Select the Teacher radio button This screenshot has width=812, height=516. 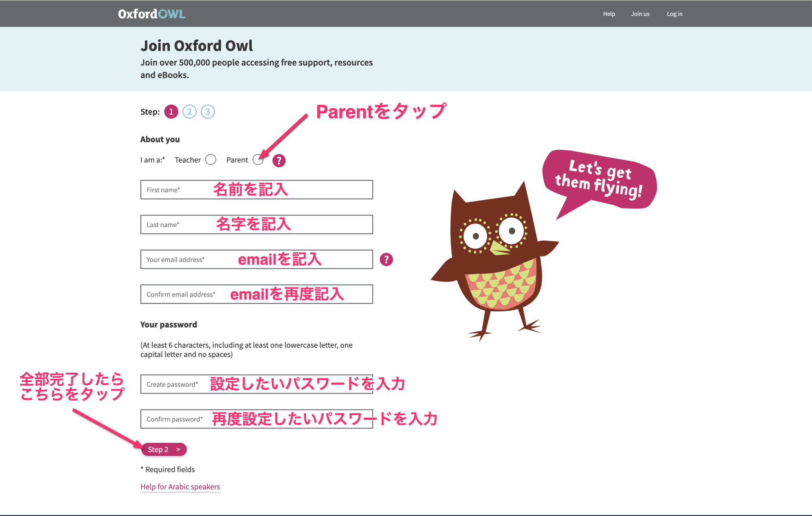coord(211,160)
